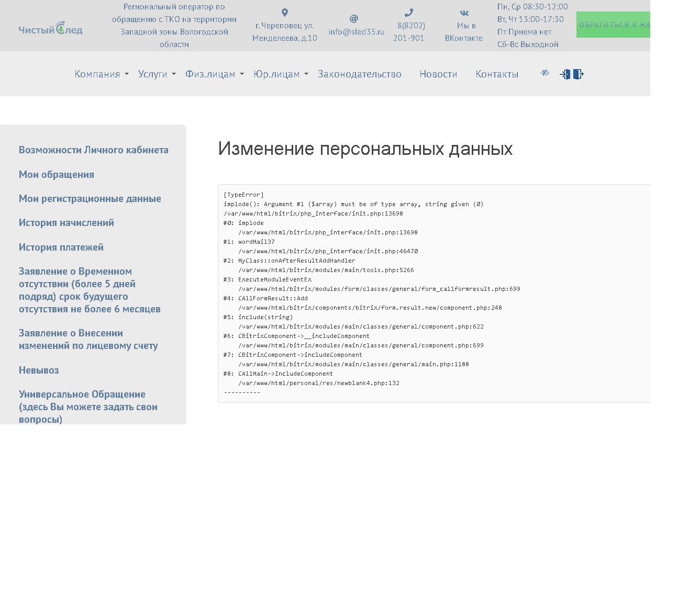Click the Невывоз sidebar link
Image resolution: width=700 pixels, height=609 pixels.
(39, 370)
